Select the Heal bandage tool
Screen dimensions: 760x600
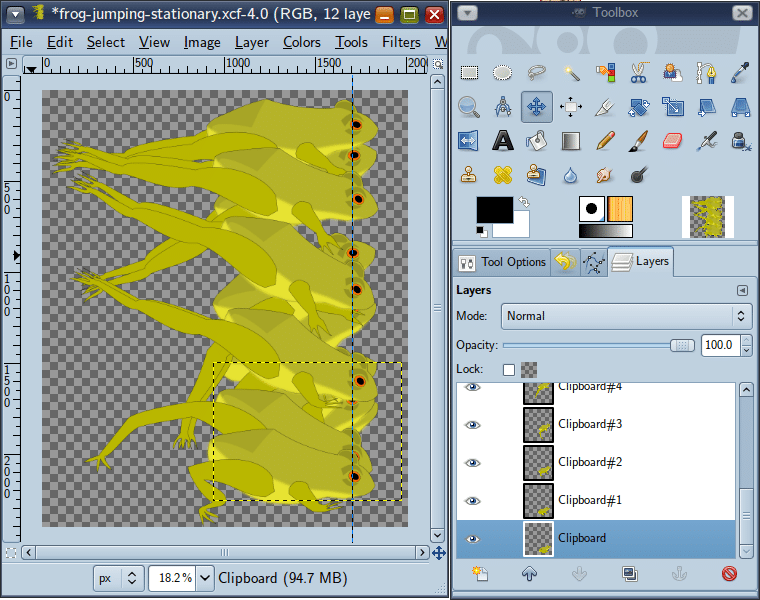[503, 174]
